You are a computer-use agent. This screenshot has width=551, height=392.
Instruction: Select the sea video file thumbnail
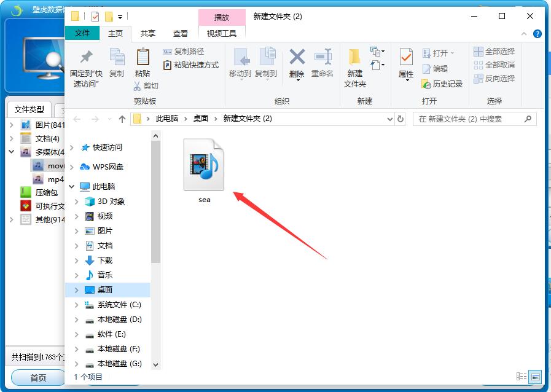click(x=205, y=165)
